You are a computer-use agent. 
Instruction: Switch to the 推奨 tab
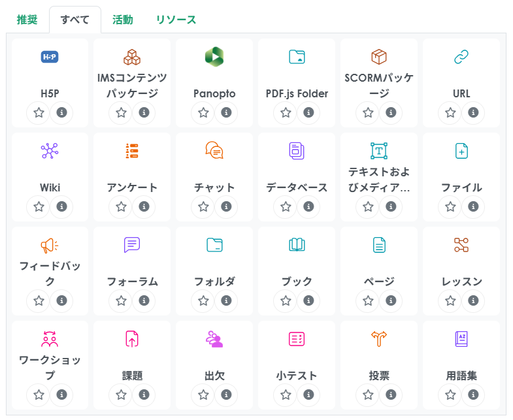(x=27, y=20)
